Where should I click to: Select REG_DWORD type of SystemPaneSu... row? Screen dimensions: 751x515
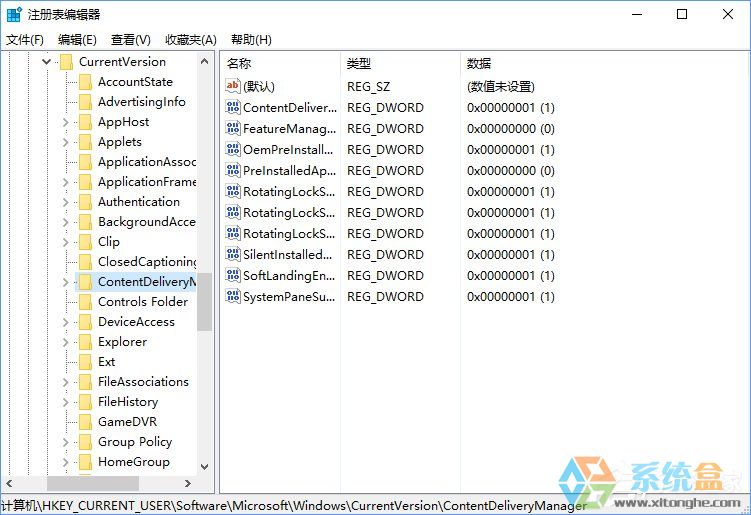385,297
